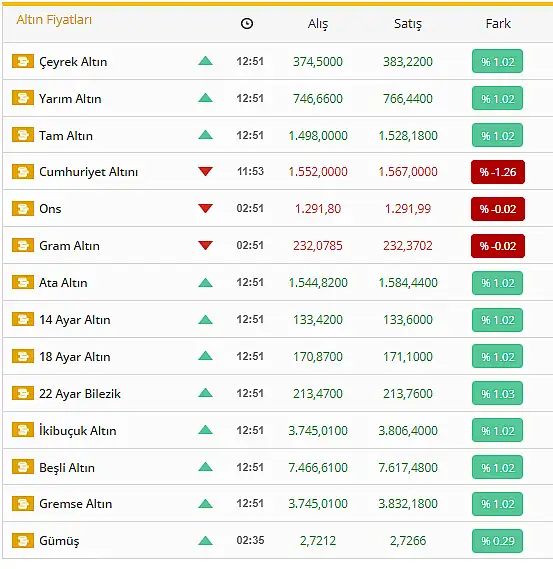Click the gold icon beside Çeyrek Altın
This screenshot has width=553, height=569.
[23, 61]
